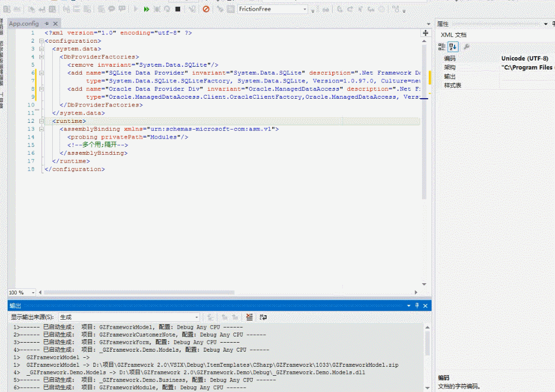Collapse the runtime element on line 12
The height and width of the screenshot is (392, 555).
click(42, 121)
